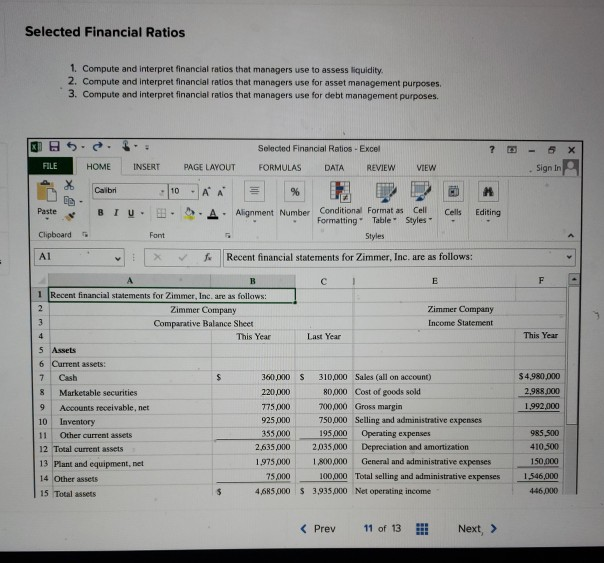Screen dimensions: 604x563
Task: Undo the last action
Action: point(72,146)
